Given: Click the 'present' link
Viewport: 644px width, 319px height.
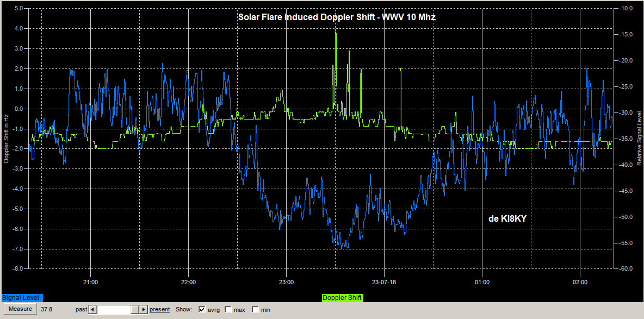Looking at the screenshot, I should [x=159, y=309].
